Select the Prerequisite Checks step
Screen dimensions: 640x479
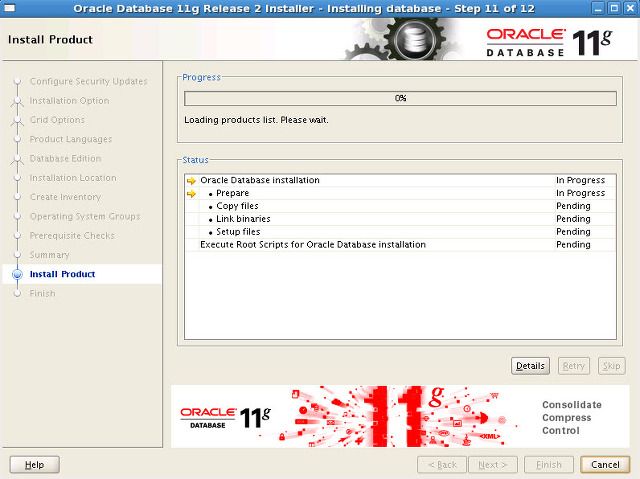72,235
